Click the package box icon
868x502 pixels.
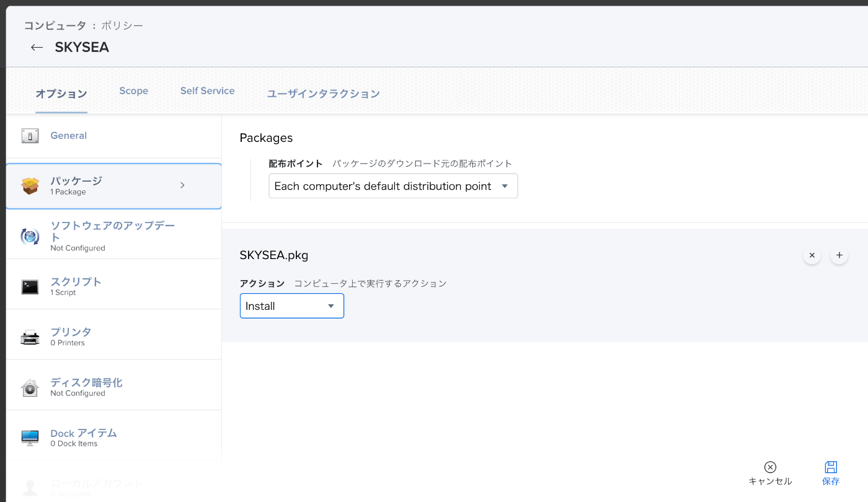pyautogui.click(x=30, y=186)
